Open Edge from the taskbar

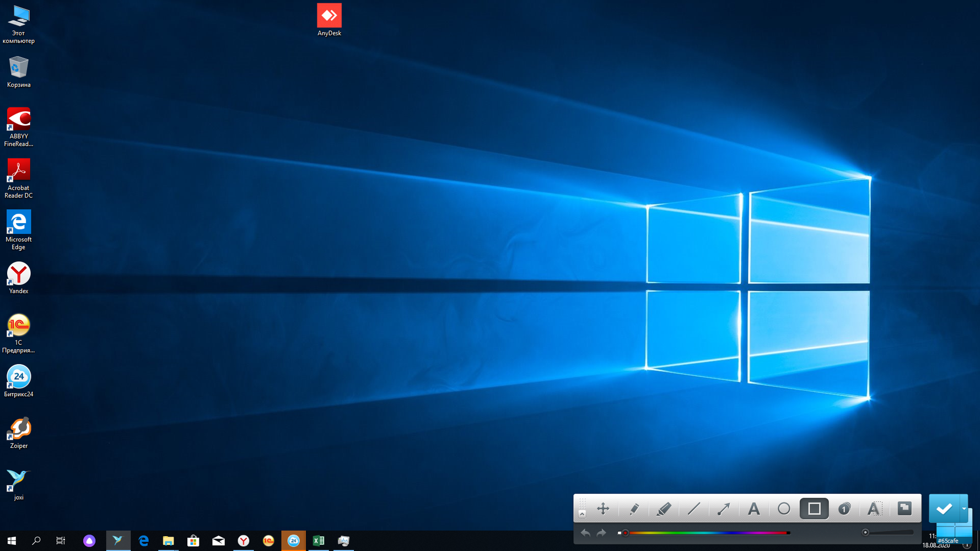[x=143, y=541]
